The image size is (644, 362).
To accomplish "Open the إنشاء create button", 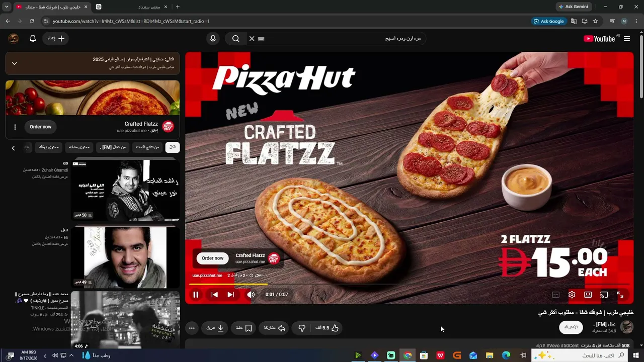I will [x=55, y=39].
